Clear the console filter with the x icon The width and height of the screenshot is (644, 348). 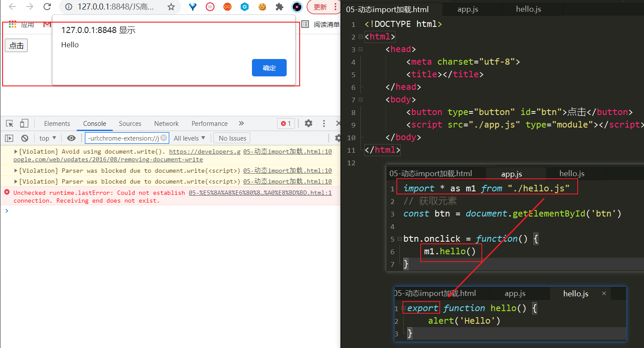pos(163,138)
